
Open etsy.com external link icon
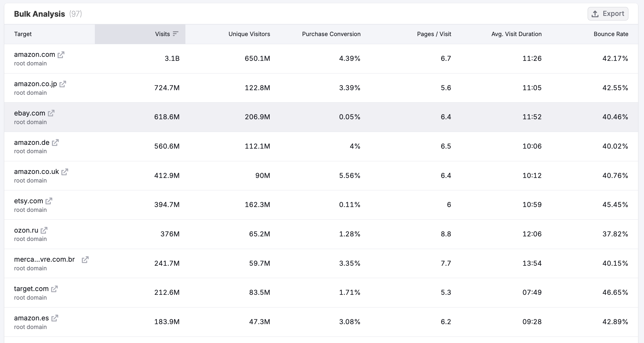tap(49, 201)
